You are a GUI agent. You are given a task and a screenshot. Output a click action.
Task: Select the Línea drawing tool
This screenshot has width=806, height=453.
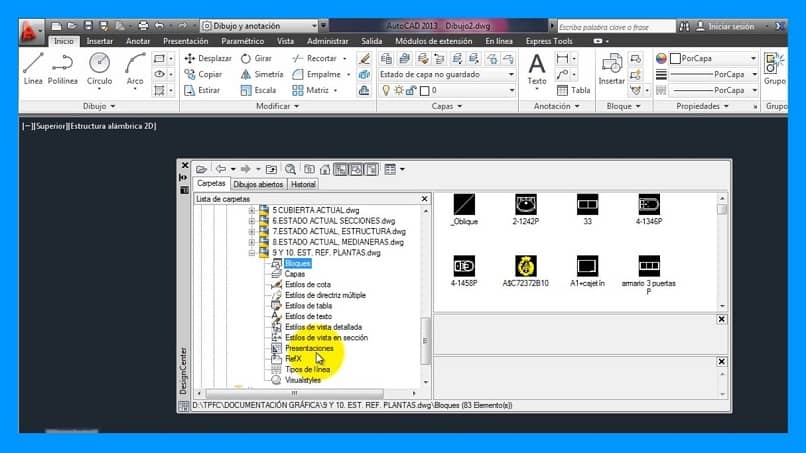point(33,69)
